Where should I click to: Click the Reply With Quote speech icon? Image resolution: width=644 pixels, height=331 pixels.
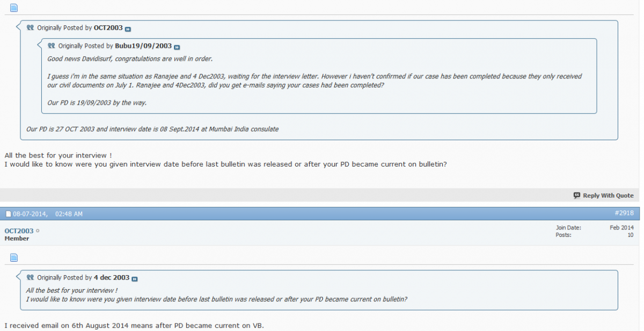[577, 196]
